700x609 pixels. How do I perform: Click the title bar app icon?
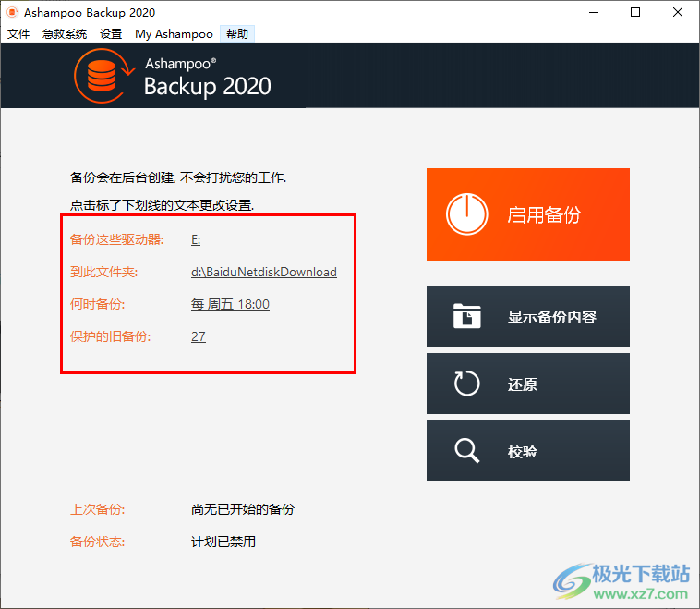tap(12, 12)
